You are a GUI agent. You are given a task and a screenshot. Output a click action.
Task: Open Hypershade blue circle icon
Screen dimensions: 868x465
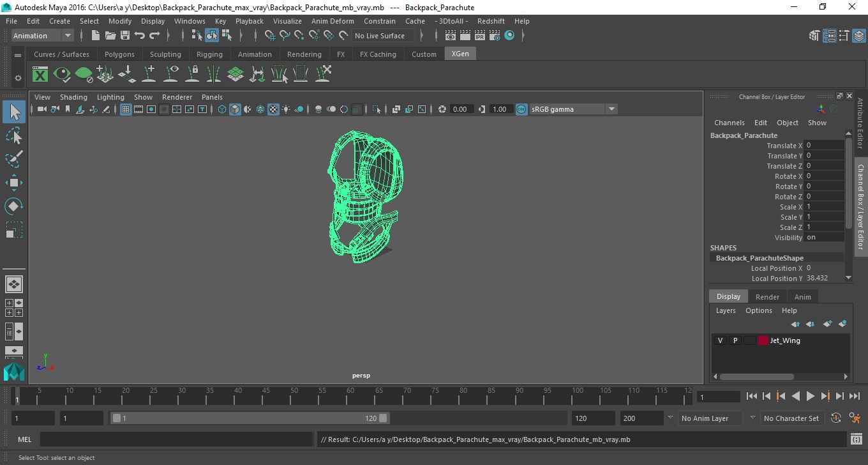tap(509, 36)
